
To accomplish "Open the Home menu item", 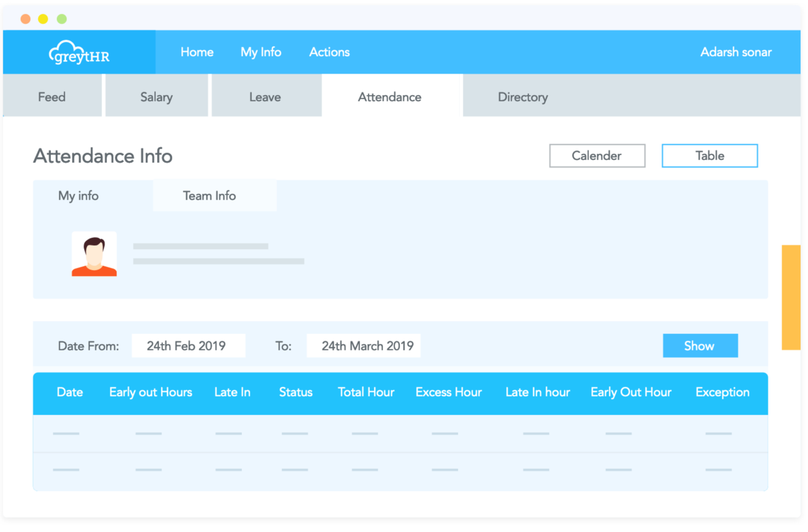I will (x=197, y=52).
